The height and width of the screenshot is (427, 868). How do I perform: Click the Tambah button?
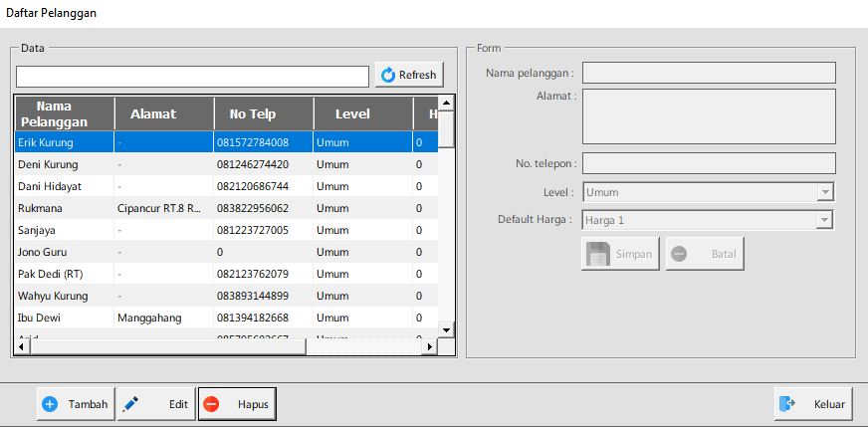76,404
